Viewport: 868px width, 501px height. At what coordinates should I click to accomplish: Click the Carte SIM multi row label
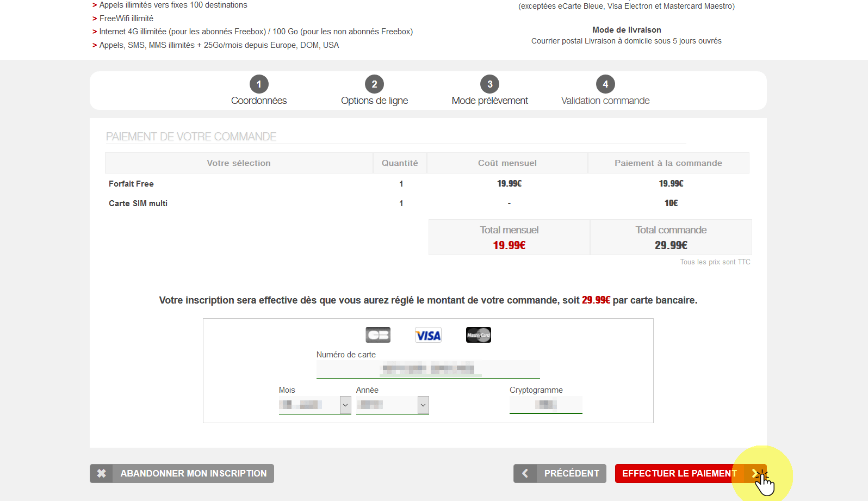[x=138, y=203]
